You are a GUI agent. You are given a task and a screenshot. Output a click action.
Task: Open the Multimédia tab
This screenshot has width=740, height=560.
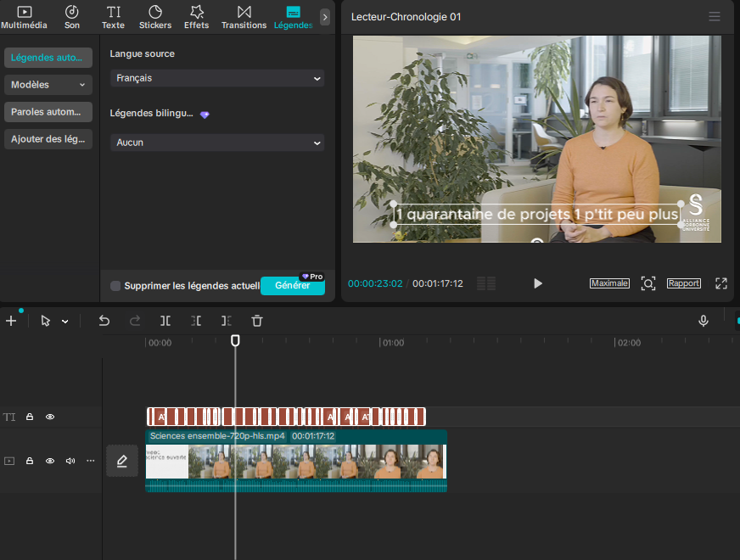[24, 18]
